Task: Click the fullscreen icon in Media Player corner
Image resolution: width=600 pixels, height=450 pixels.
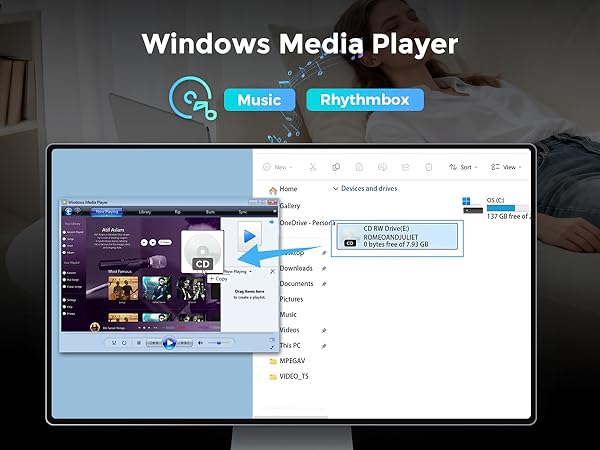Action: (272, 347)
